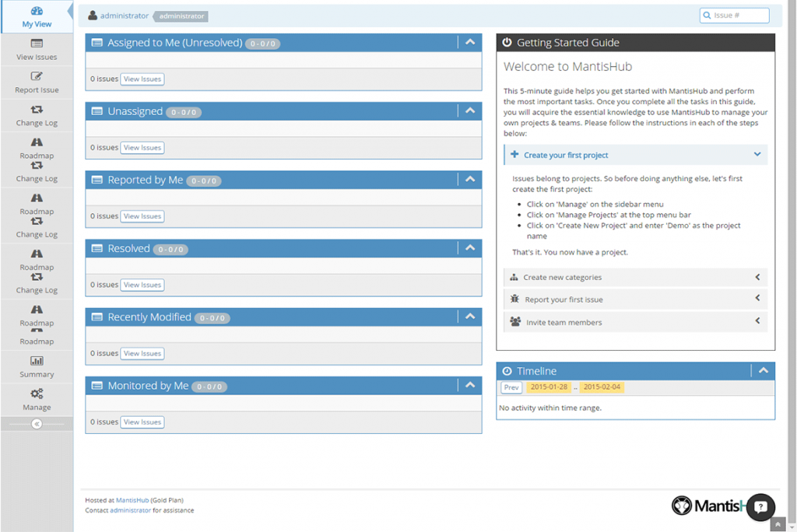Click the bug icon of Report your first issue

[x=514, y=299]
